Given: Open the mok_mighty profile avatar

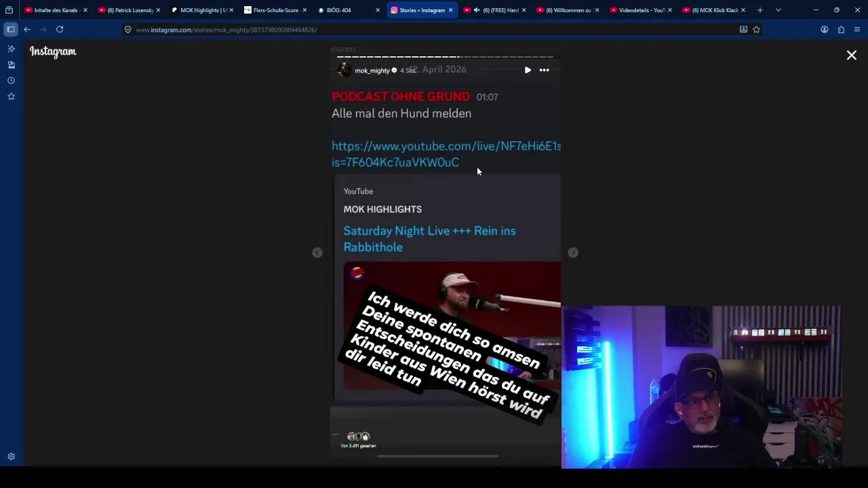Looking at the screenshot, I should click(344, 70).
